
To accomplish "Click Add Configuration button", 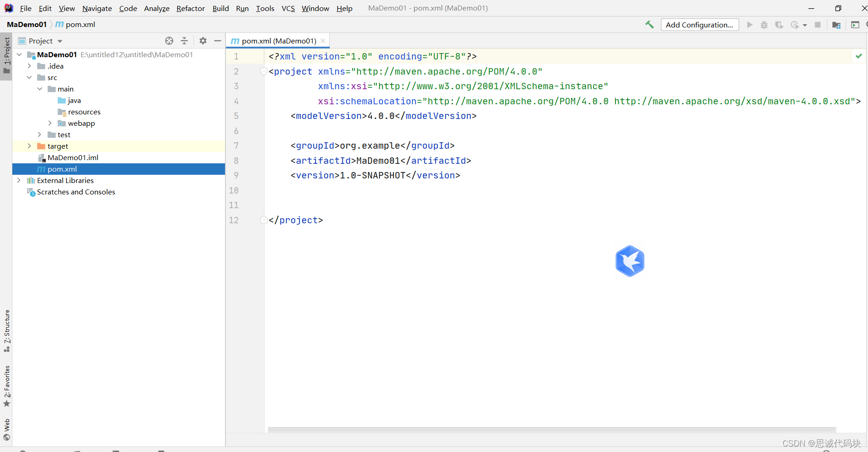I will 700,25.
